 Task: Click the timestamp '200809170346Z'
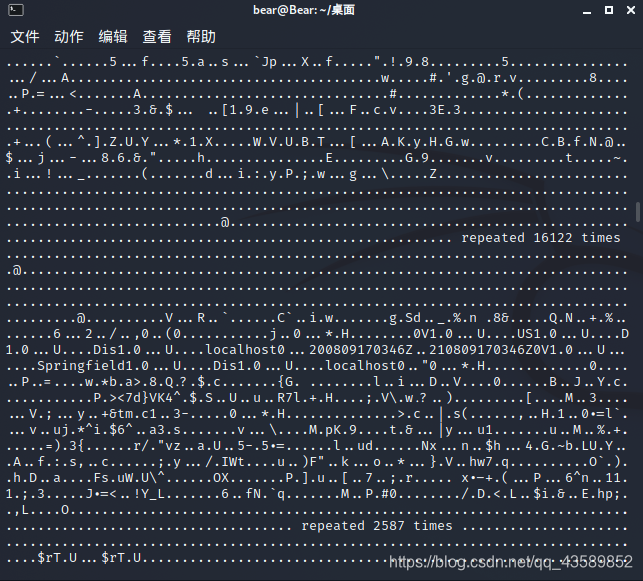tap(361, 350)
